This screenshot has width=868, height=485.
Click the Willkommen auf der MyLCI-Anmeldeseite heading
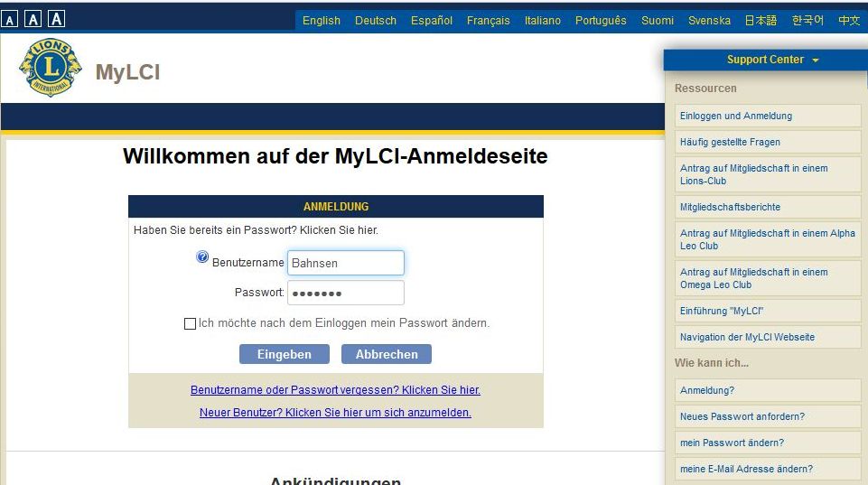tap(335, 156)
